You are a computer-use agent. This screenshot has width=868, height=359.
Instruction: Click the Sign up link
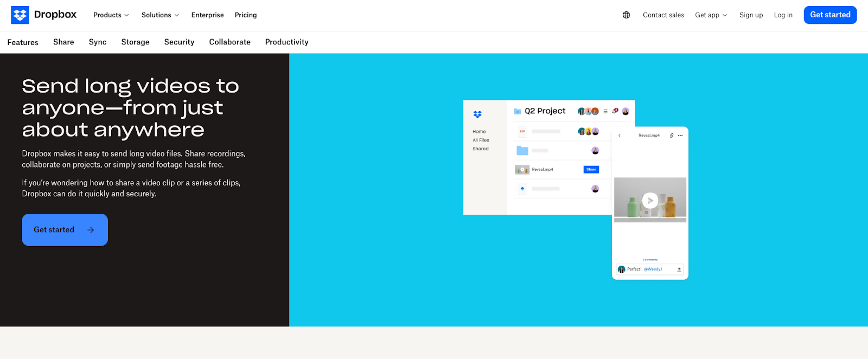click(x=751, y=15)
